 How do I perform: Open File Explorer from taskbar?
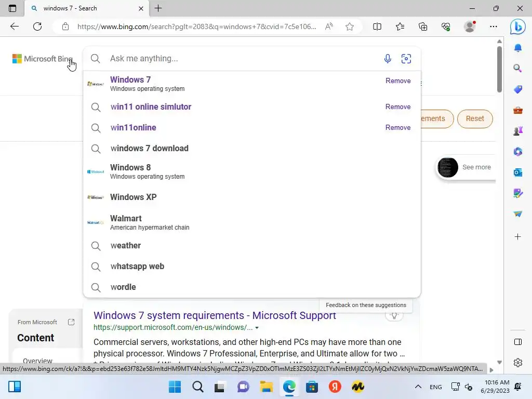266,387
